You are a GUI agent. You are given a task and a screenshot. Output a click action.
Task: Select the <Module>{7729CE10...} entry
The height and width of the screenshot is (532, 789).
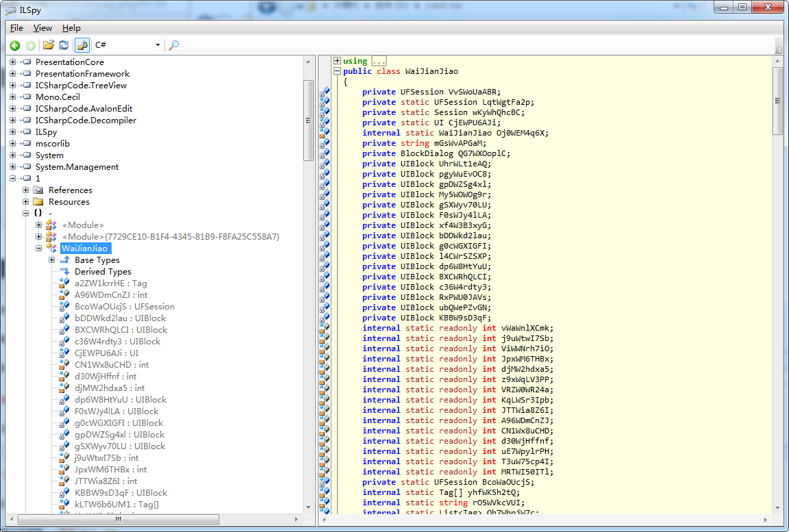[171, 237]
